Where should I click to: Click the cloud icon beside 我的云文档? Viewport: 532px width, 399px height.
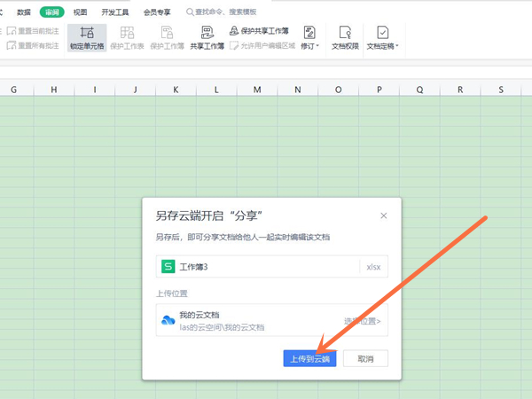[x=167, y=321]
